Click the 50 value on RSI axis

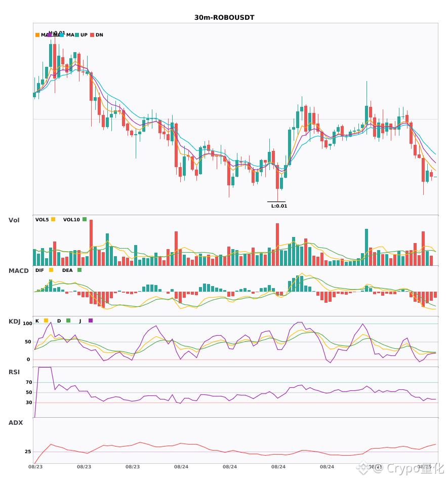[x=29, y=392]
